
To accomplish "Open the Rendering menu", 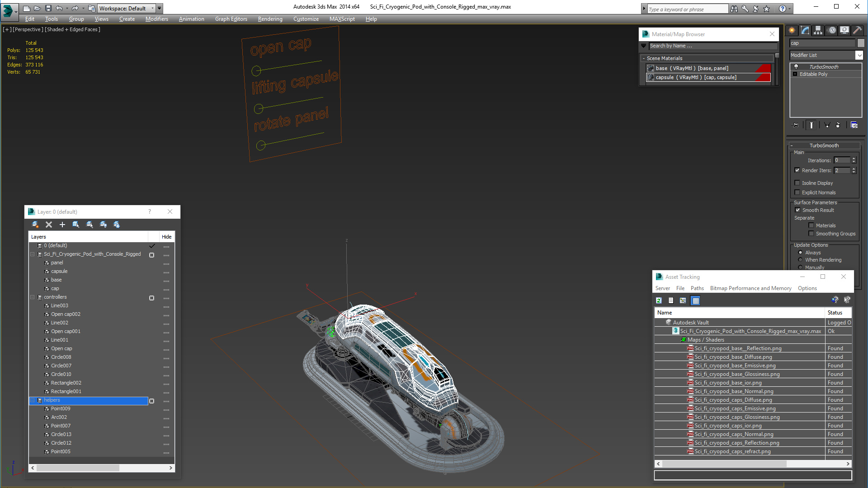I will (x=270, y=19).
